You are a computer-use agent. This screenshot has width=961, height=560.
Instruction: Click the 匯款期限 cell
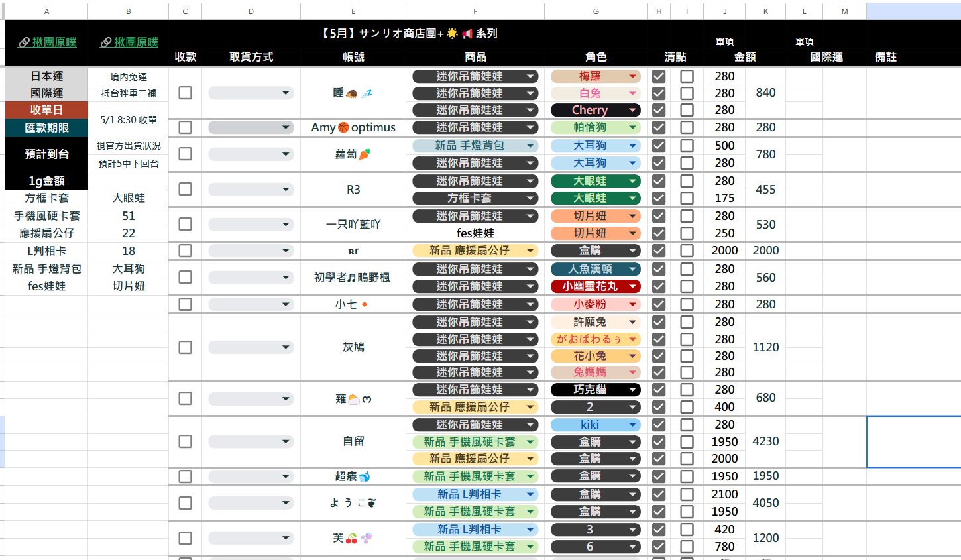[x=46, y=128]
